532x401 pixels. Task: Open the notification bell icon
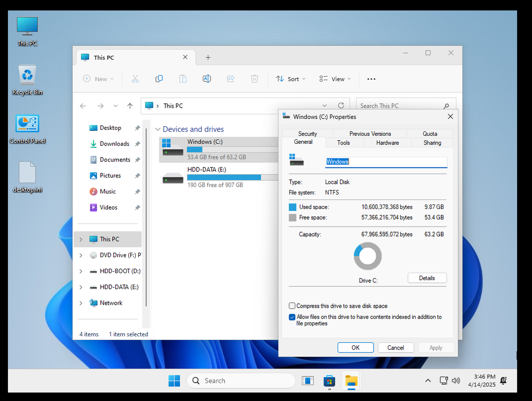coord(504,380)
